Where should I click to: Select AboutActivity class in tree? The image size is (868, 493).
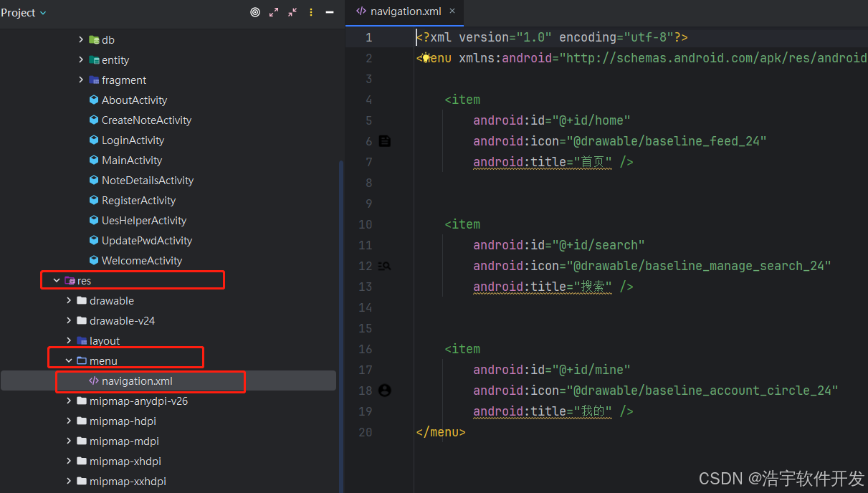(134, 100)
